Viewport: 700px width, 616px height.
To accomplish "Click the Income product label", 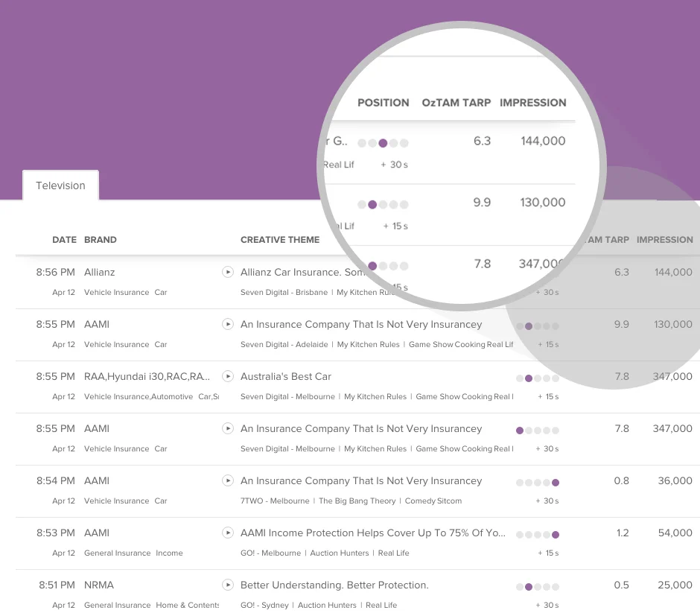I will (x=169, y=553).
